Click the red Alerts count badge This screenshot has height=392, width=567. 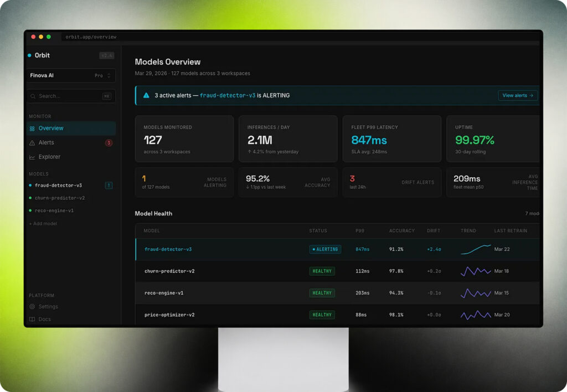pos(109,143)
